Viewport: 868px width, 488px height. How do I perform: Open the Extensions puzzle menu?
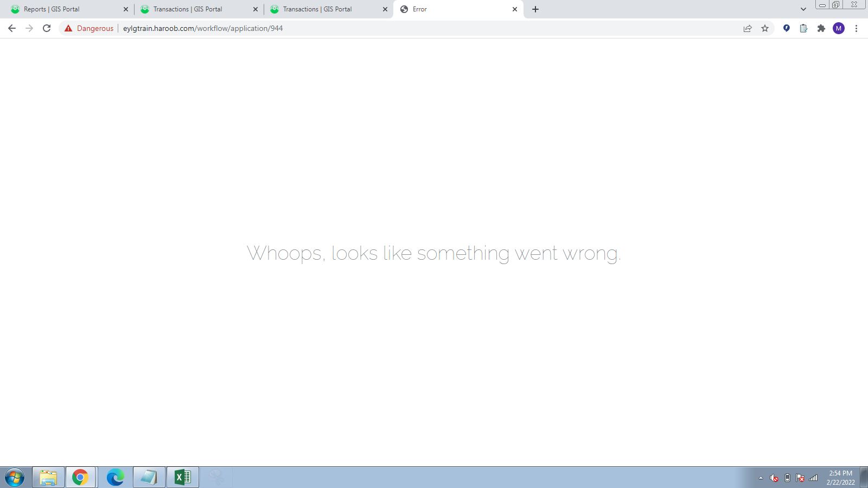click(821, 28)
